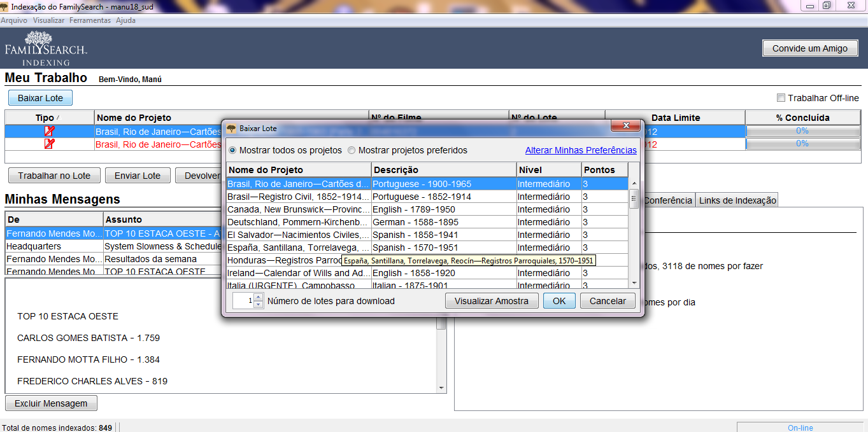Screen dimensions: 868x432
Task: Click the Pontos column header
Action: click(604, 170)
